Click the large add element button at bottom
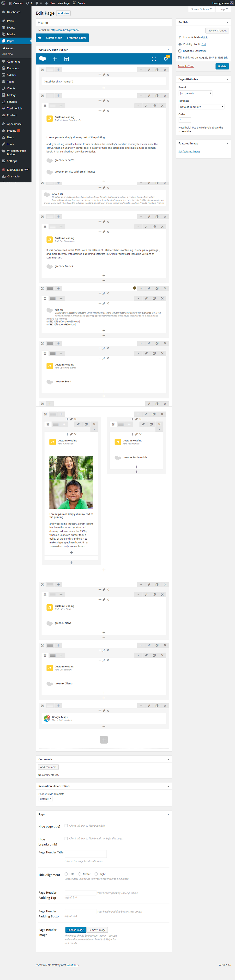 (x=104, y=740)
